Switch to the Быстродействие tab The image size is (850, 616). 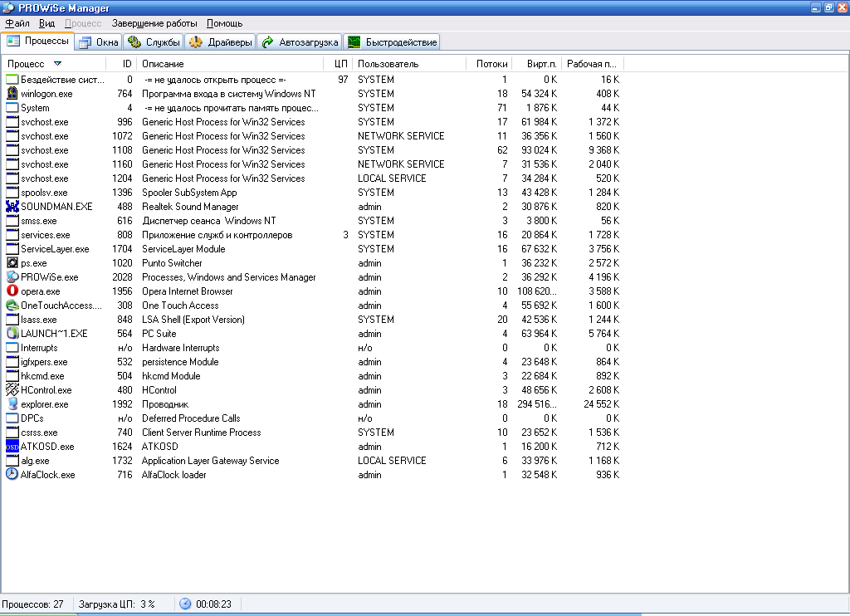392,42
